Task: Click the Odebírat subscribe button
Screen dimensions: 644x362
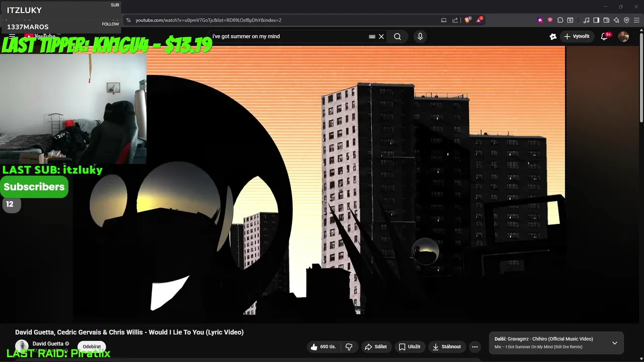Action: coord(92,346)
